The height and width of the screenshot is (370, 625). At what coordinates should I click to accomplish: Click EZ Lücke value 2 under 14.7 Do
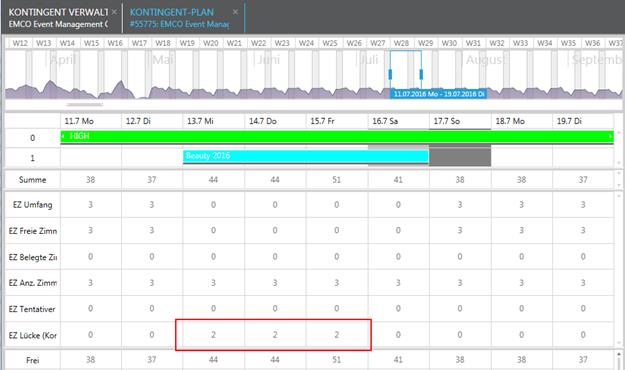(x=275, y=335)
